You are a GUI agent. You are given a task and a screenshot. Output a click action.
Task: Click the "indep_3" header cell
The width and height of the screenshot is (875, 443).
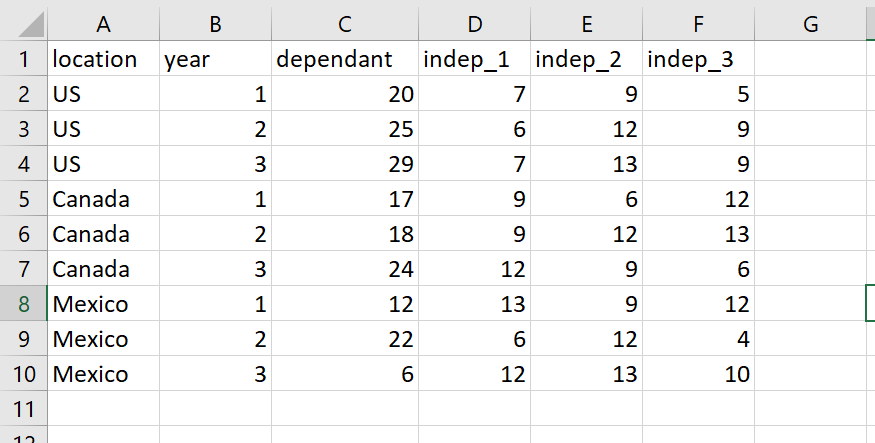[x=697, y=59]
